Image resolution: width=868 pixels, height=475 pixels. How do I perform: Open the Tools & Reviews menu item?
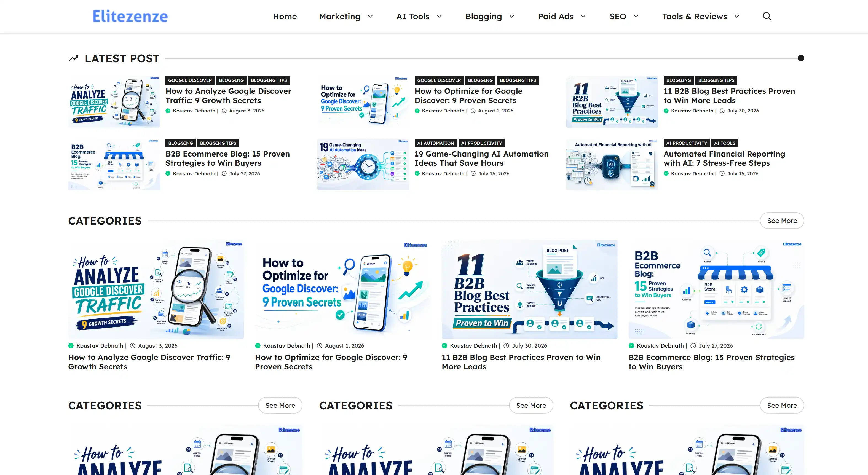coord(695,16)
